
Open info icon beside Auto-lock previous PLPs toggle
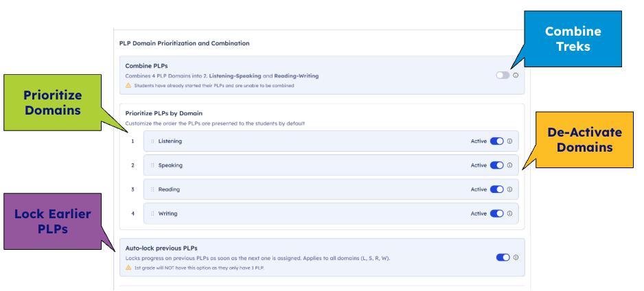(x=516, y=257)
